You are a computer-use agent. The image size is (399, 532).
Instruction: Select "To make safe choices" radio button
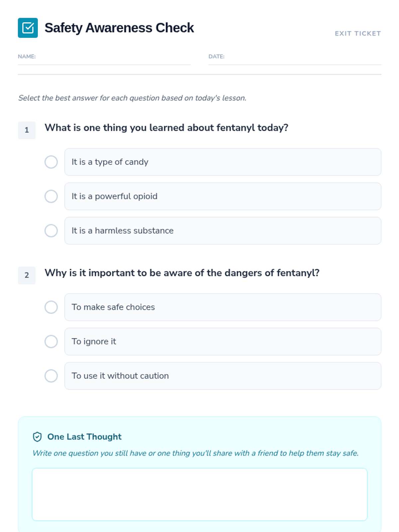point(51,307)
